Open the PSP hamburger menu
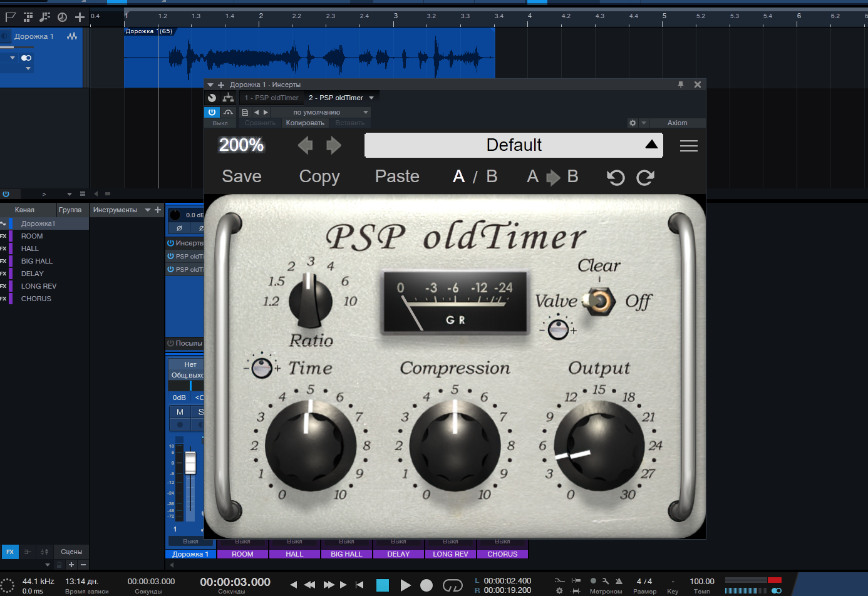Screen dimensions: 868x596 coord(689,145)
